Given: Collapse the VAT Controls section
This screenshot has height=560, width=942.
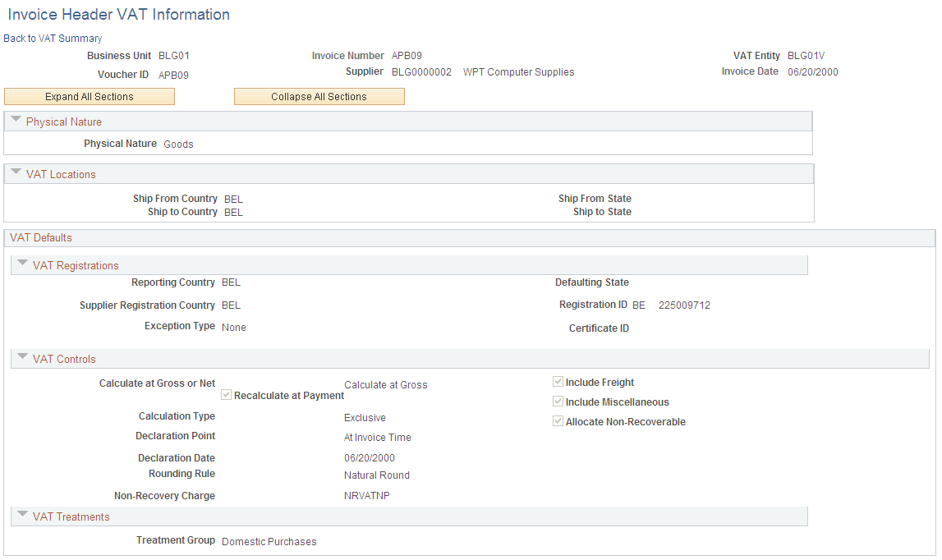Looking at the screenshot, I should click(x=22, y=356).
